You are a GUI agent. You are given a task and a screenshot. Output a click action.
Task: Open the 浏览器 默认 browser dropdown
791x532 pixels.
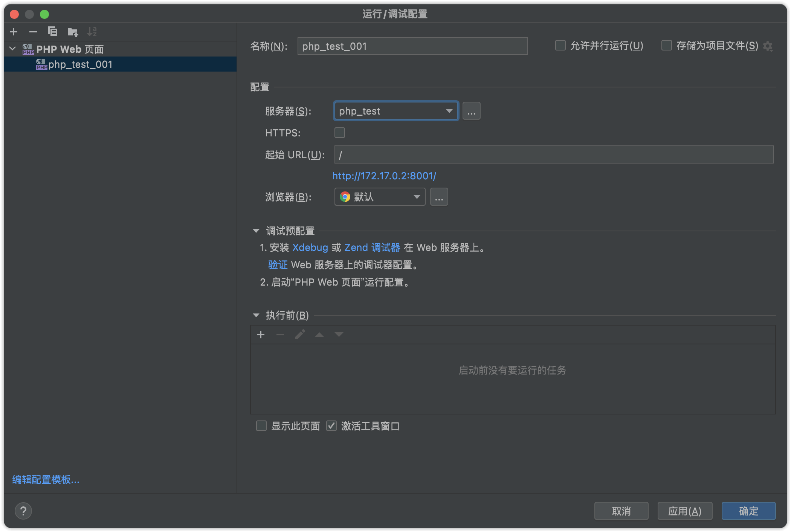click(x=380, y=197)
